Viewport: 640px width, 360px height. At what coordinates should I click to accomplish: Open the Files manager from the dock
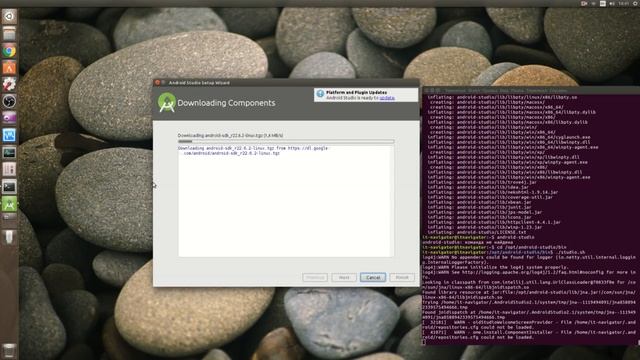[9, 33]
